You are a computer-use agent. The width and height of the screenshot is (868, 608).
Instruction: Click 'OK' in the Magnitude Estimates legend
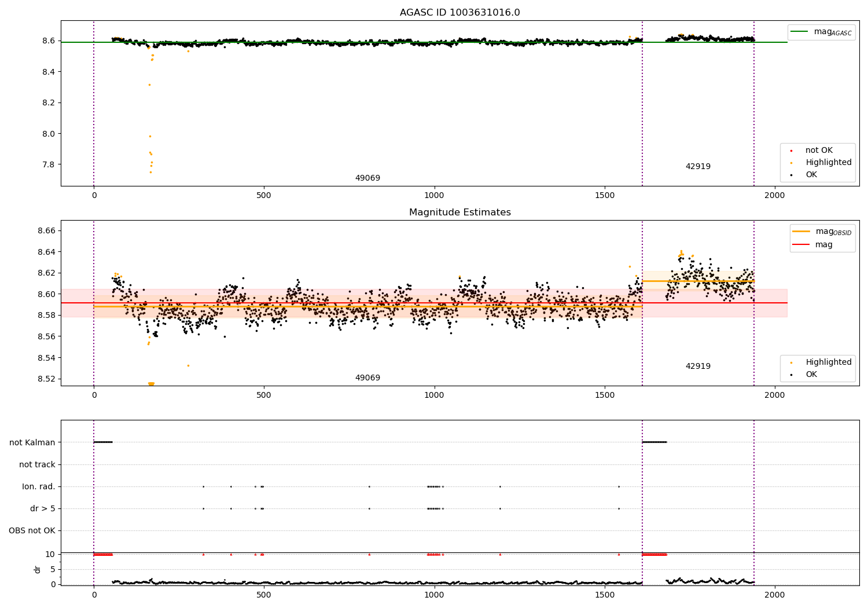coord(811,375)
